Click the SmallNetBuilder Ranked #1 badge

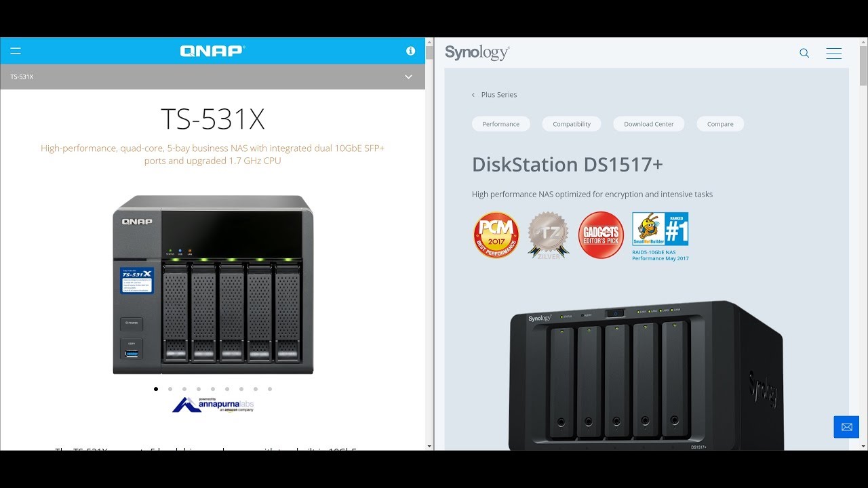pyautogui.click(x=660, y=229)
